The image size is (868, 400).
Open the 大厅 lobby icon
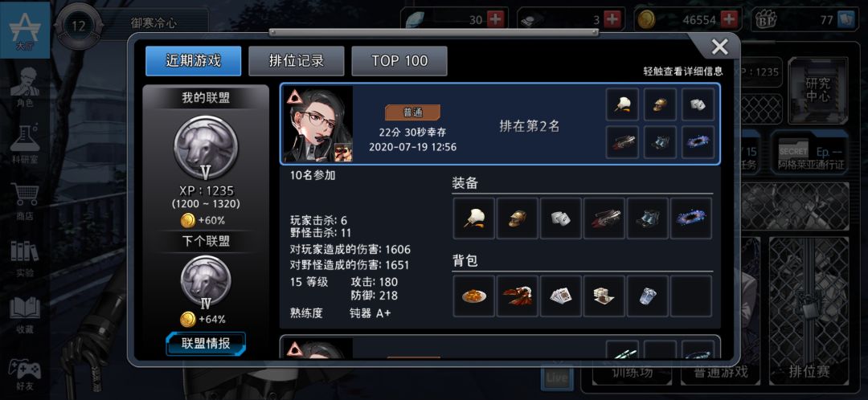[25, 31]
